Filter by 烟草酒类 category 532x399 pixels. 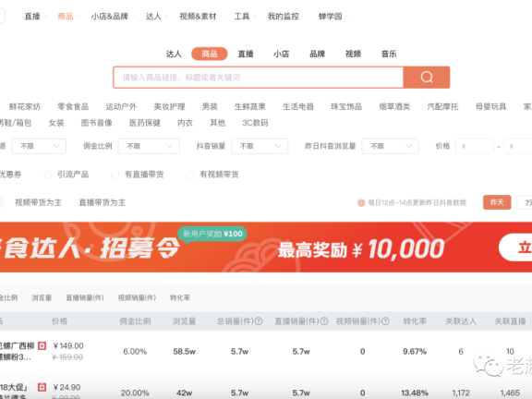coord(394,106)
